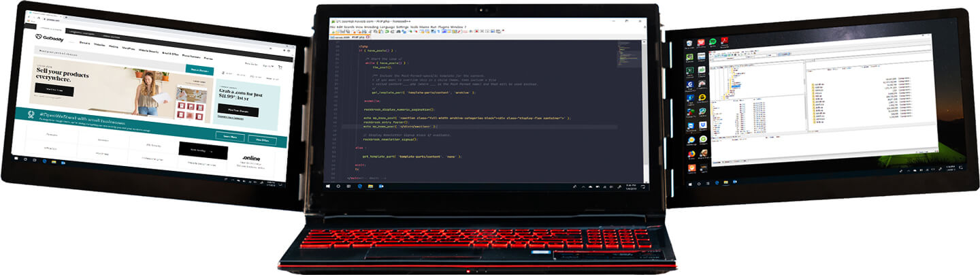Open the Language menu in Notepad++

(386, 27)
